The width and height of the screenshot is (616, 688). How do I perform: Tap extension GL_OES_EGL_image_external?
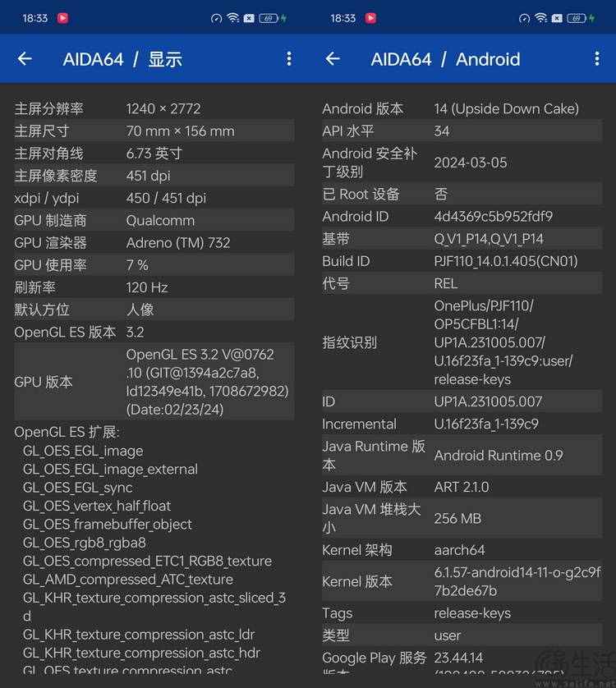[x=110, y=470]
